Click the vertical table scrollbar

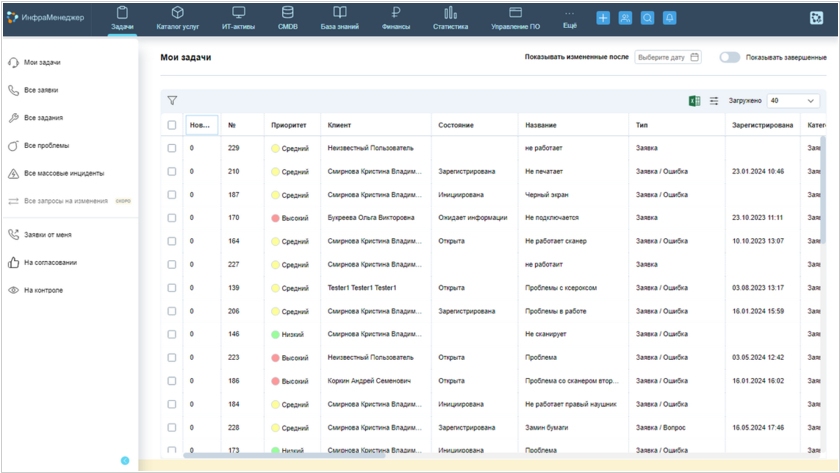(823, 190)
